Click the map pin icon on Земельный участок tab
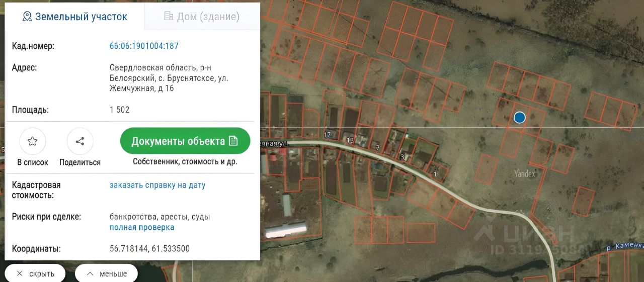 [x=27, y=17]
